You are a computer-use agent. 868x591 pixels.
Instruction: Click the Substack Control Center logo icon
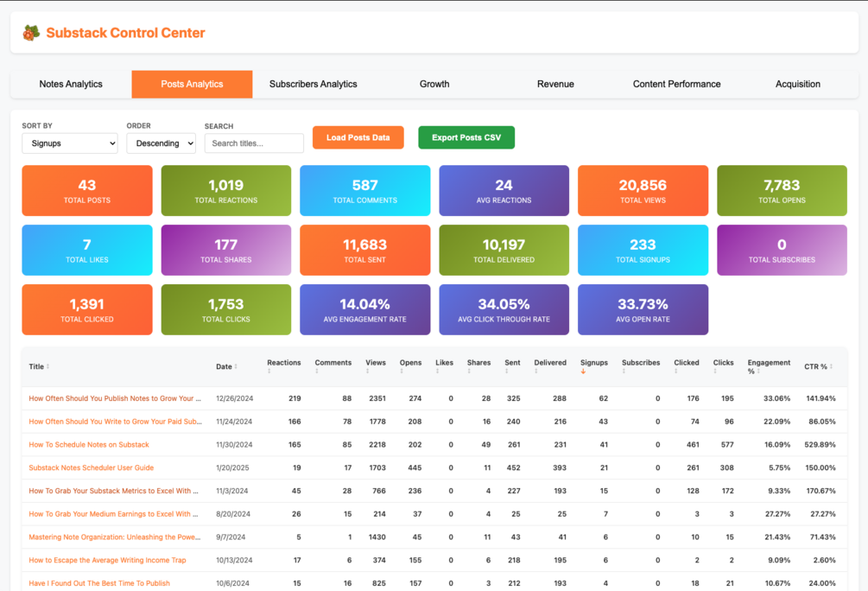click(32, 33)
